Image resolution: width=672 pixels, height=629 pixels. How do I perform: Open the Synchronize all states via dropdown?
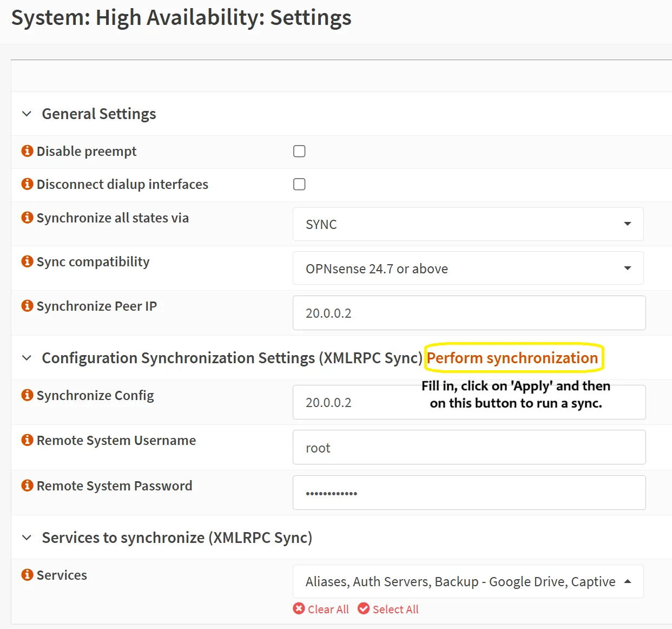point(468,224)
